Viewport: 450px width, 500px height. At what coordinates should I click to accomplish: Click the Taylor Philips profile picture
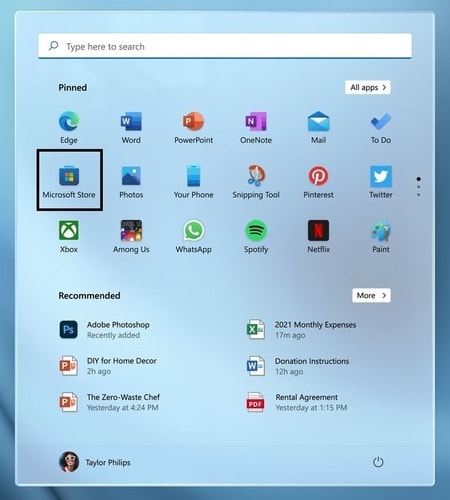69,462
